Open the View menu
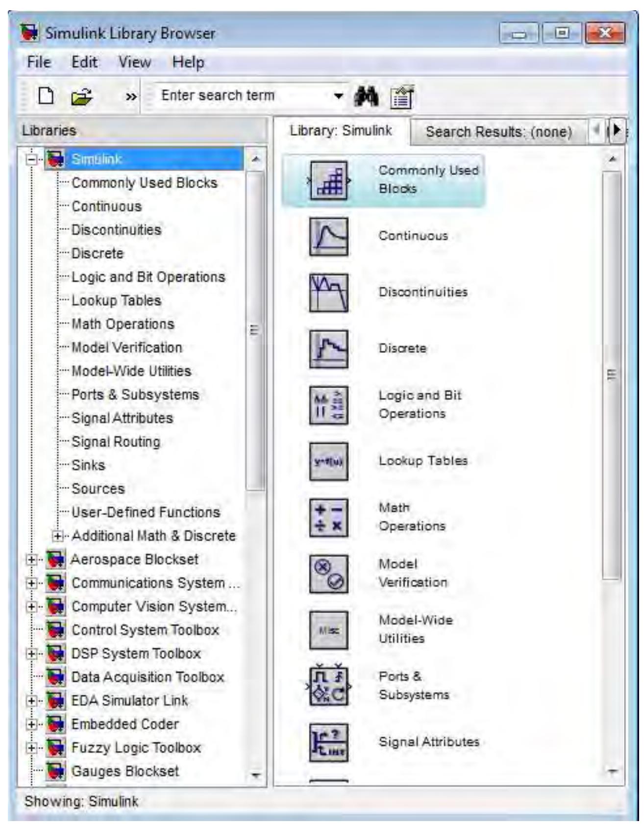Screen dimensions: 644x824 [x=134, y=62]
